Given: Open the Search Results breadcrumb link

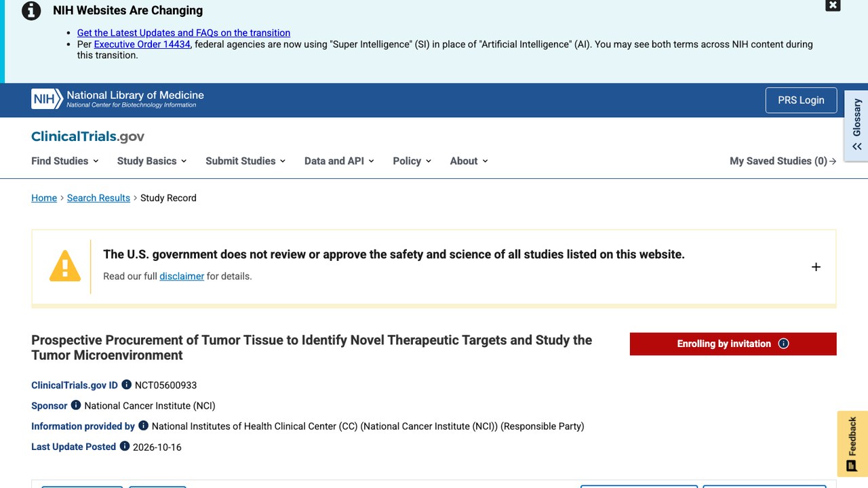Looking at the screenshot, I should coord(98,198).
